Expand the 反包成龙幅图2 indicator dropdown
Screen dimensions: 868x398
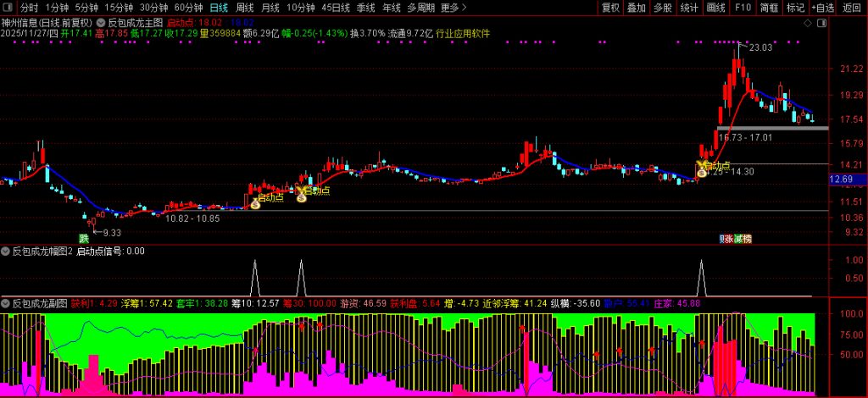(6, 252)
